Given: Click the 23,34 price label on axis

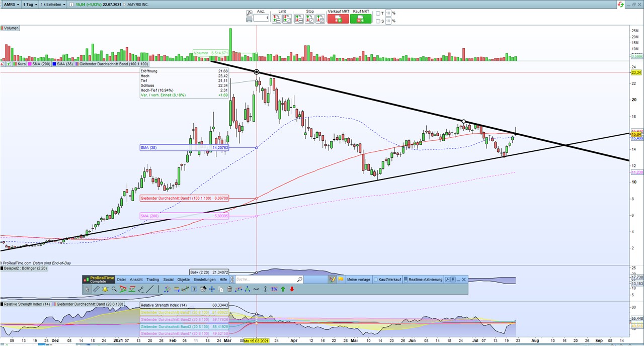Looking at the screenshot, I should click(636, 72).
